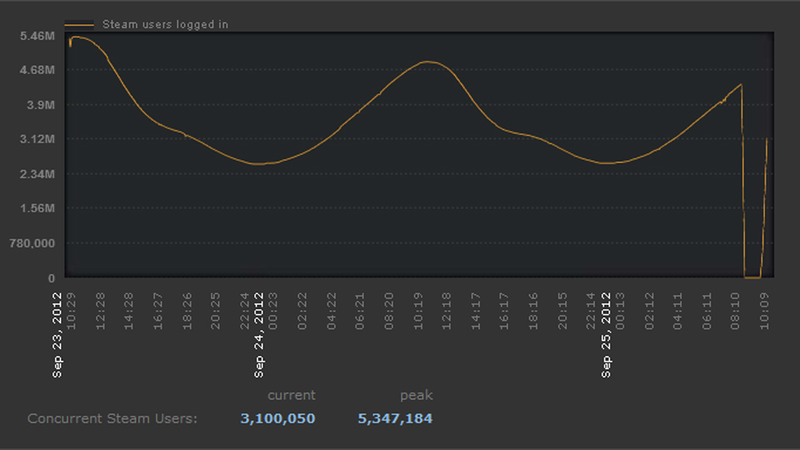
Task: Click the 10:19 time tick label
Action: pyautogui.click(x=418, y=311)
